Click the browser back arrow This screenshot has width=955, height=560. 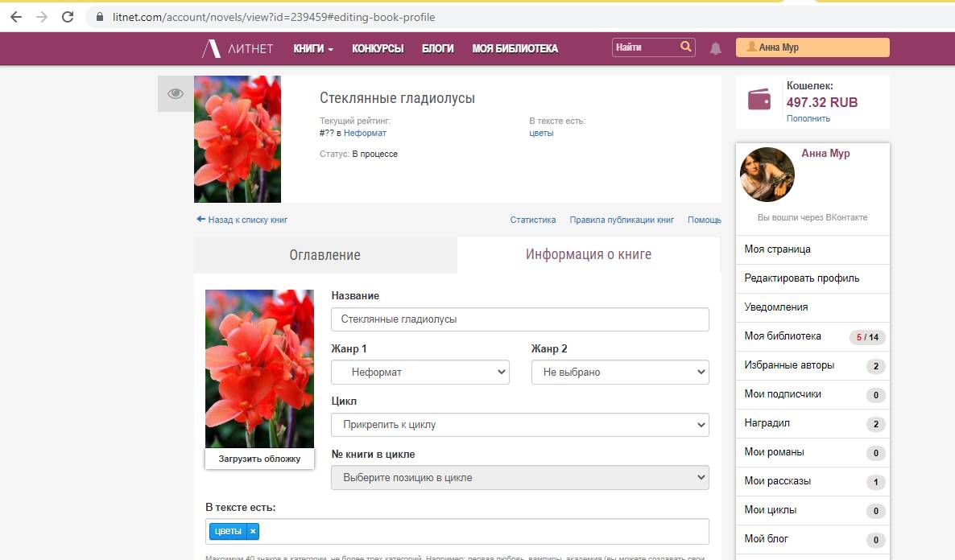click(16, 17)
